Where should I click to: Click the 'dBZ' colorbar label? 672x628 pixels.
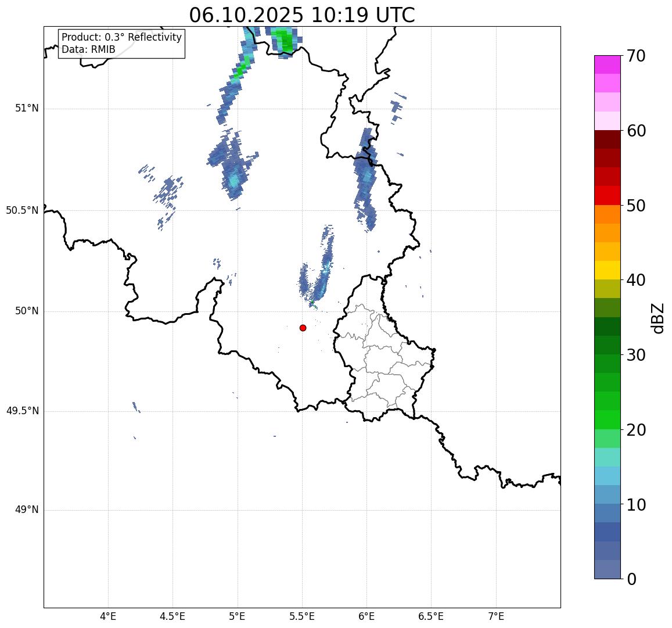click(x=657, y=318)
